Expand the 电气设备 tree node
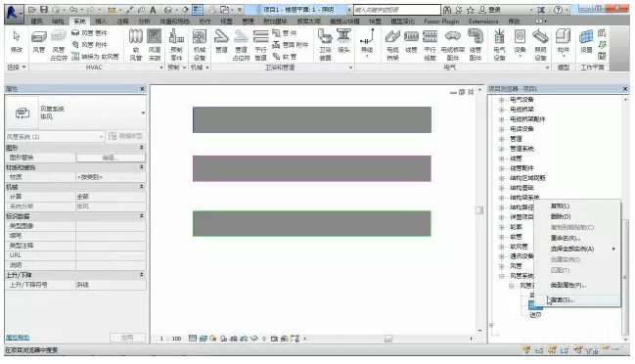This screenshot has height=364, width=635. tap(501, 100)
